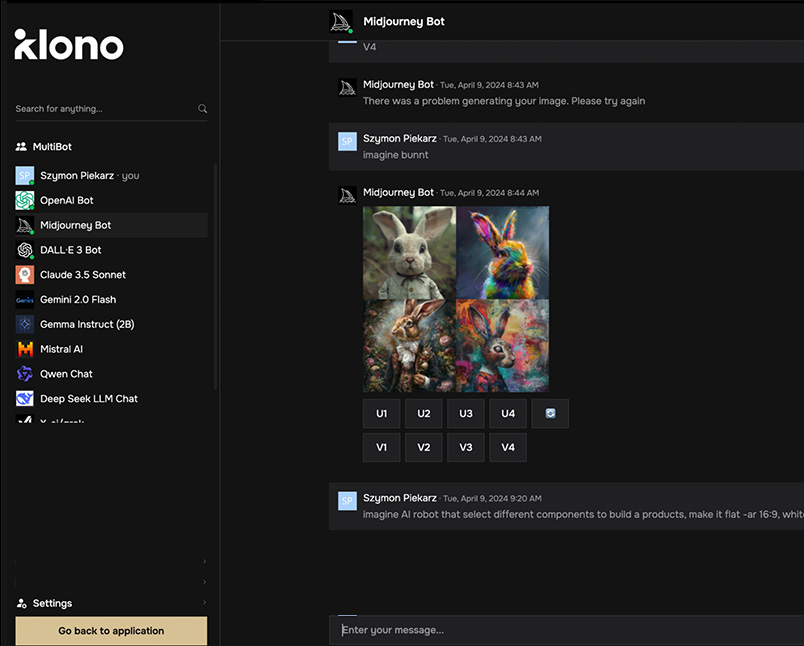Click the Midjourney Bot sailboat icon in sidebar
The height and width of the screenshot is (646, 804).
pyautogui.click(x=25, y=225)
